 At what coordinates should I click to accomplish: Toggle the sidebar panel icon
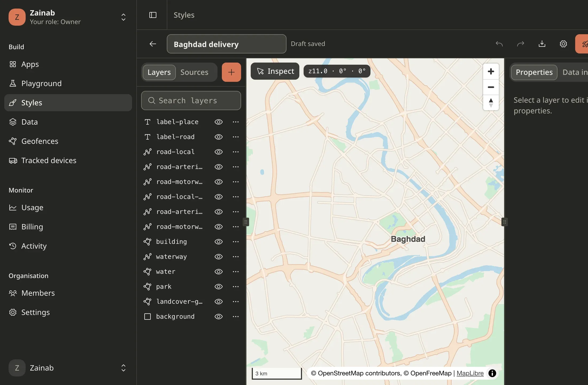click(153, 15)
